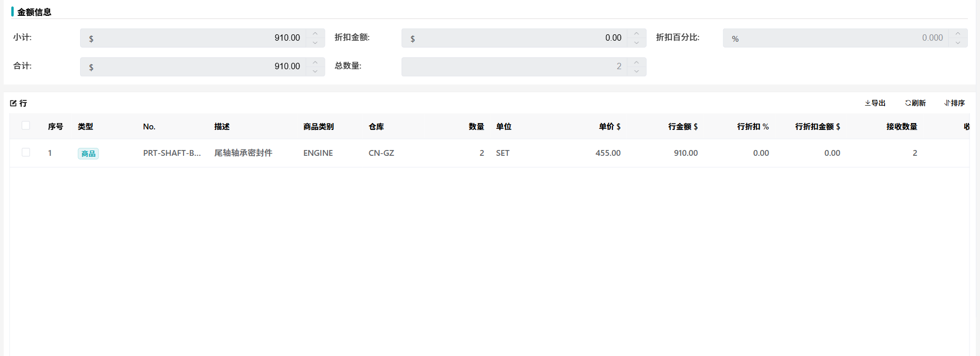The width and height of the screenshot is (980, 356).
Task: Decrease 总数量 with down arrow
Action: pyautogui.click(x=637, y=71)
